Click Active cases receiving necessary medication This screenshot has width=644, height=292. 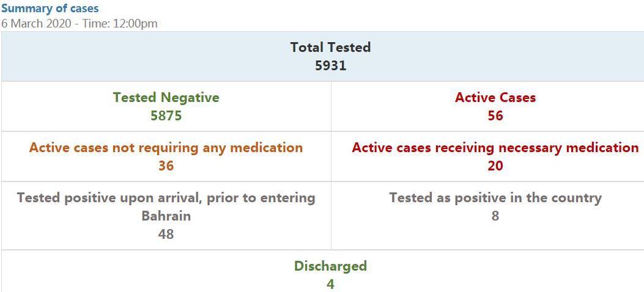495,147
